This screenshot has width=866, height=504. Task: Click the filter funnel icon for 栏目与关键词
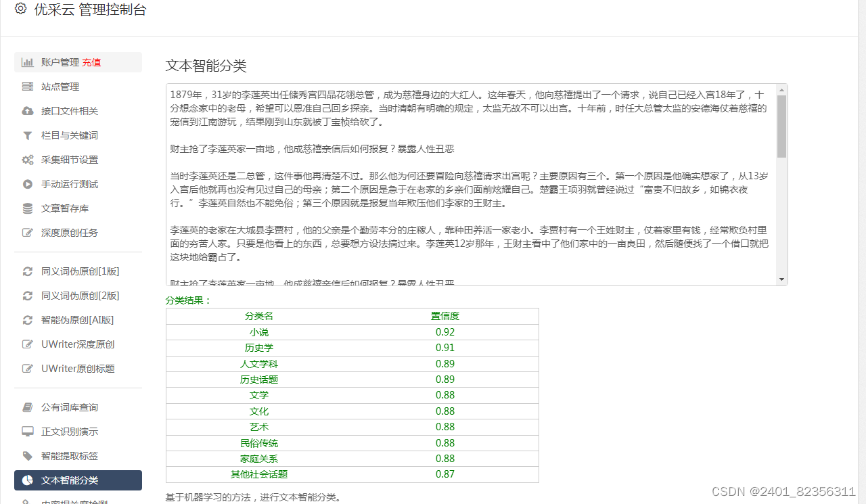[x=28, y=135]
